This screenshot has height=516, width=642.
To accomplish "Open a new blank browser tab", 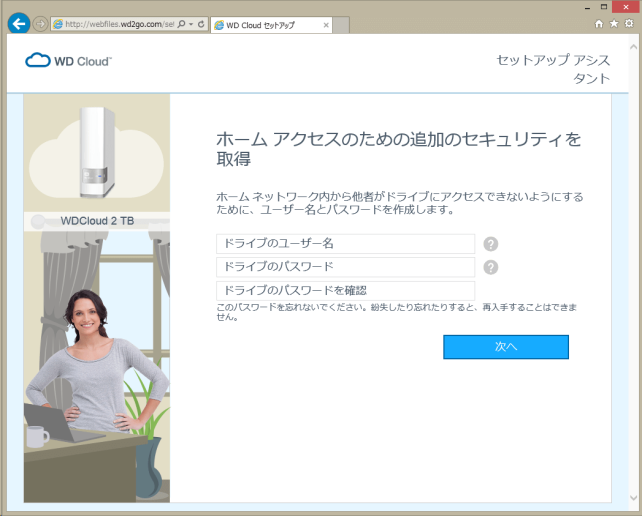I will coord(341,25).
